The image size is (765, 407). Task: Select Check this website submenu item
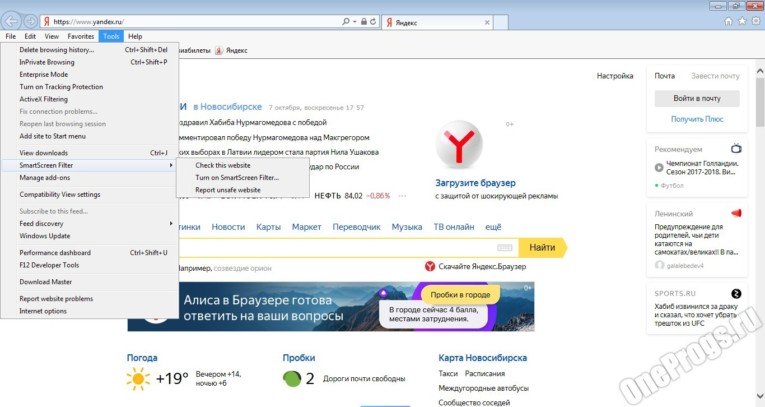(x=243, y=165)
